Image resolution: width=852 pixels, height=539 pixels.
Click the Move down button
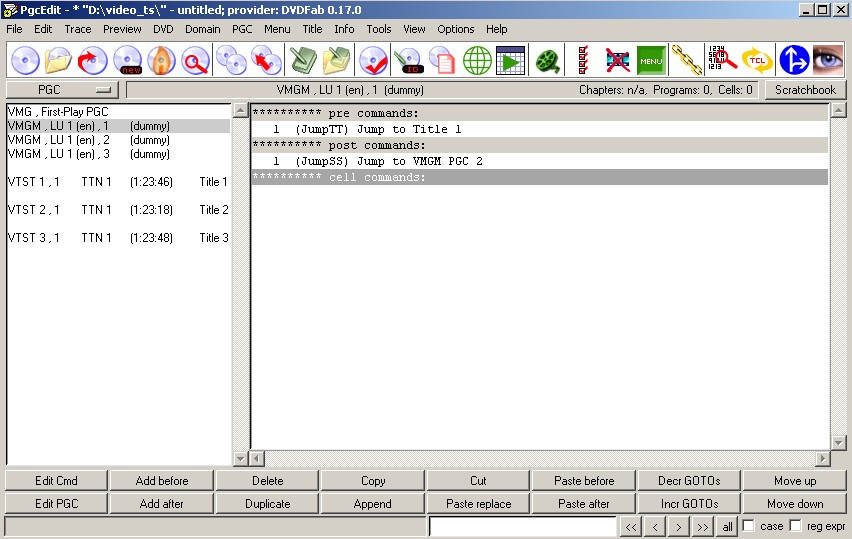[x=795, y=504]
